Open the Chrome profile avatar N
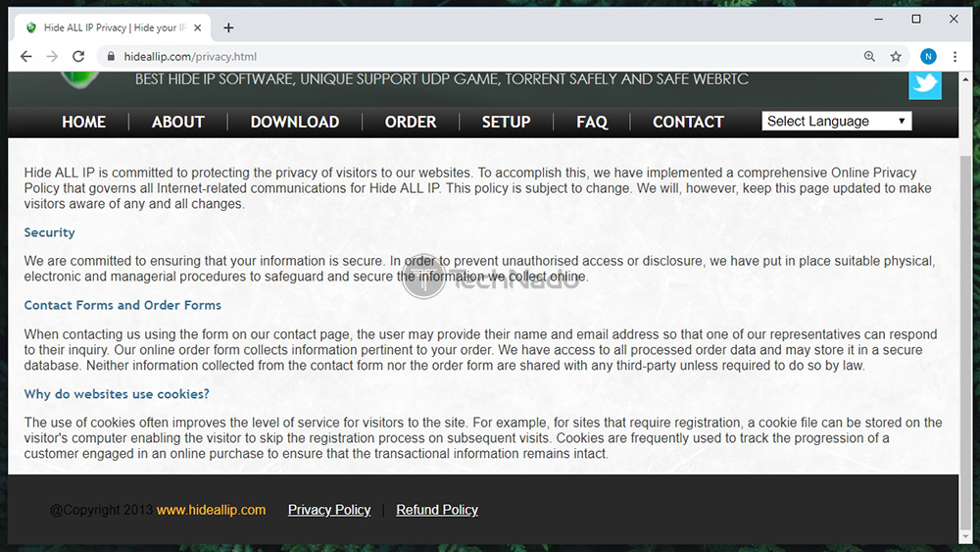980x552 pixels. [x=928, y=56]
